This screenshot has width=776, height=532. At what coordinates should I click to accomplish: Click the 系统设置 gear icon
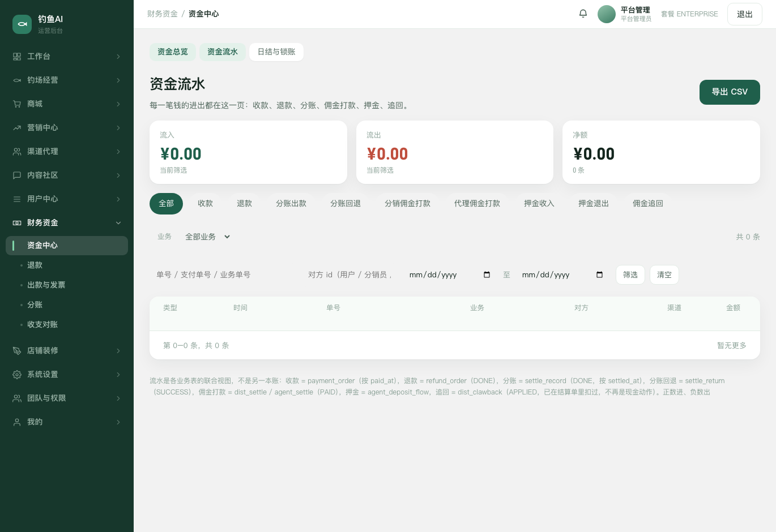17,375
